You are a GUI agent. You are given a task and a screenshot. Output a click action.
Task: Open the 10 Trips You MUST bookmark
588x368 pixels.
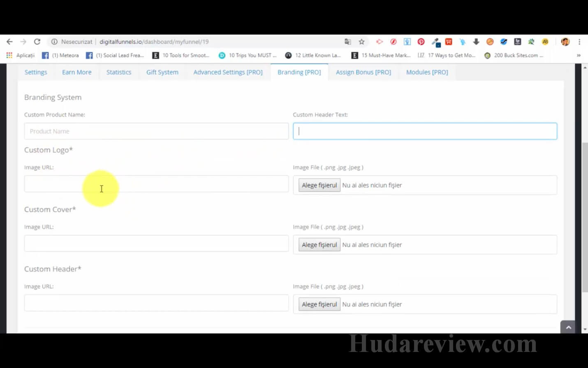point(248,55)
